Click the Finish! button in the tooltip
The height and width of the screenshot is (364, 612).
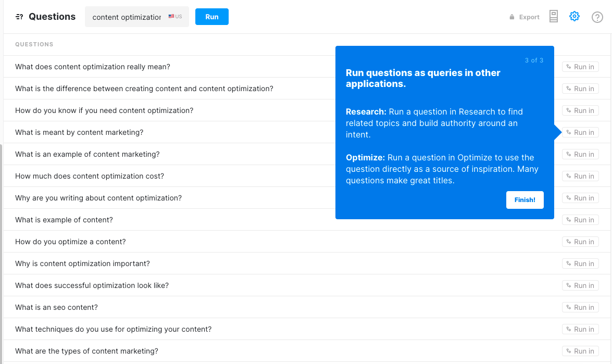pyautogui.click(x=524, y=200)
